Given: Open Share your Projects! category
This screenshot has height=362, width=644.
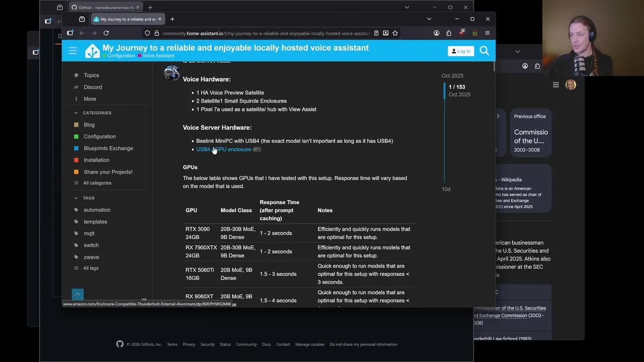Looking at the screenshot, I should (x=108, y=172).
